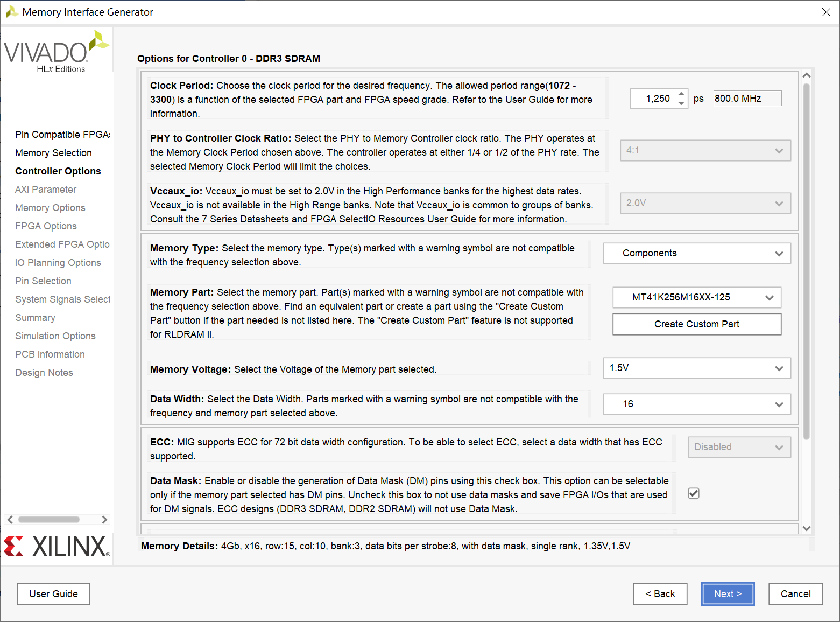Click the options panel vertical scrollbar thumb
Screen dimensions: 840x622
[x=806, y=261]
